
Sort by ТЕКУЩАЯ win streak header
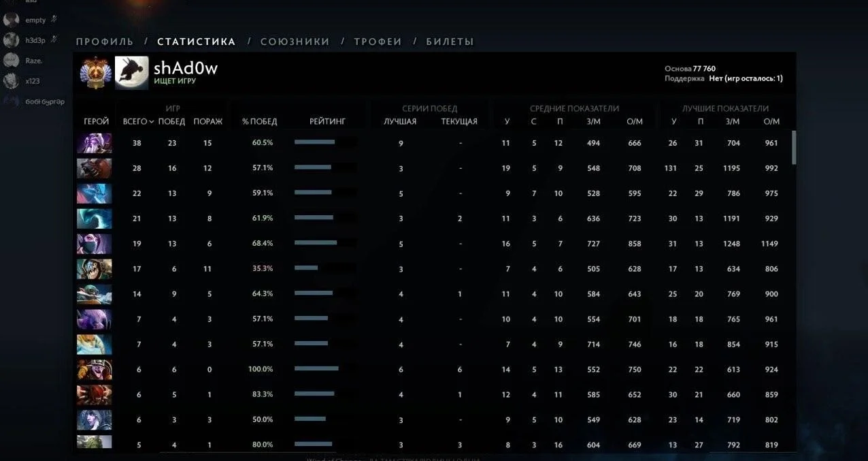click(x=459, y=121)
